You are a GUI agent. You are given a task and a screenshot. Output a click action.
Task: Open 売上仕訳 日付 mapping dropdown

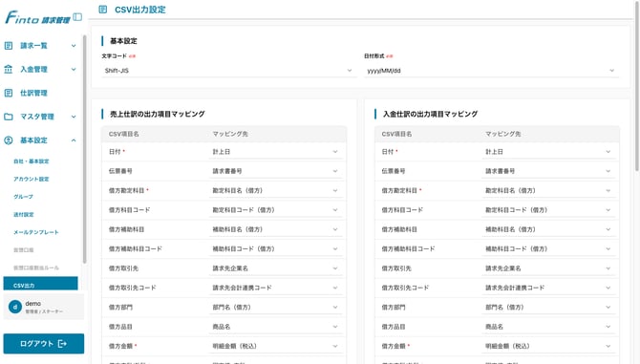(275, 152)
